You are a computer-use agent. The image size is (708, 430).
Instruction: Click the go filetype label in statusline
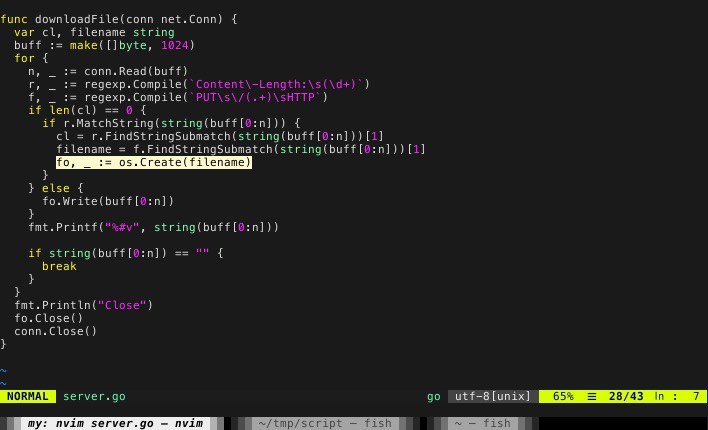pyautogui.click(x=433, y=397)
